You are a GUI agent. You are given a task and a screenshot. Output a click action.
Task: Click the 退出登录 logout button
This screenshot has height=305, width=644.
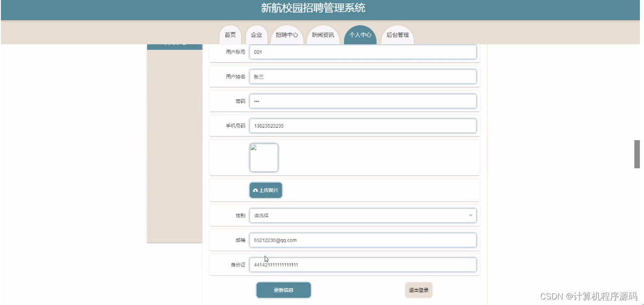418,289
